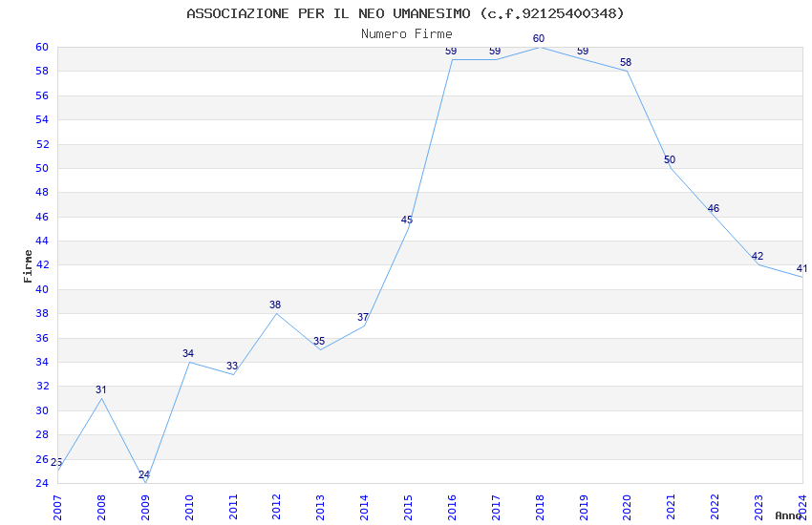Image resolution: width=812 pixels, height=525 pixels.
Task: Click y-axis tick value 60
Action: [42, 47]
